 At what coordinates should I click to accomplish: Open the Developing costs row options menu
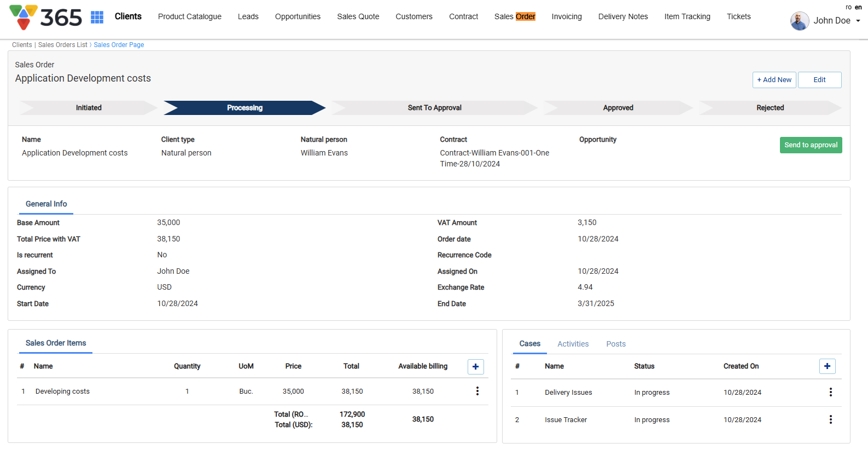pos(477,391)
